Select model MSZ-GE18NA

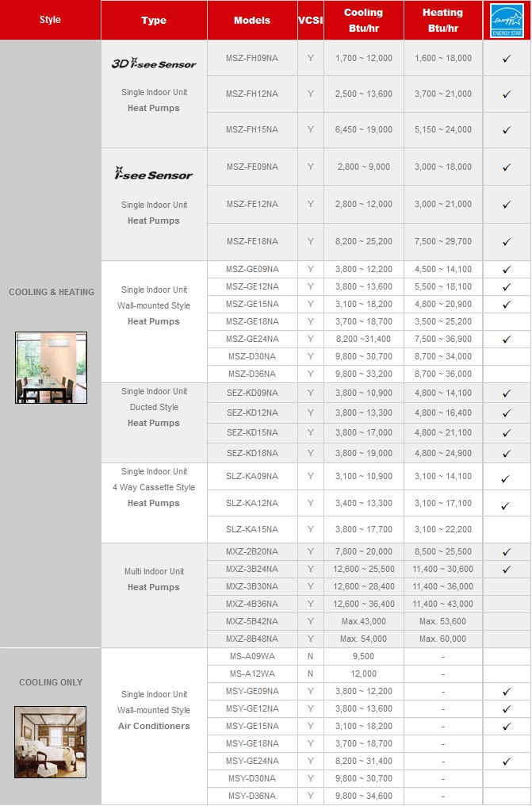click(x=252, y=322)
